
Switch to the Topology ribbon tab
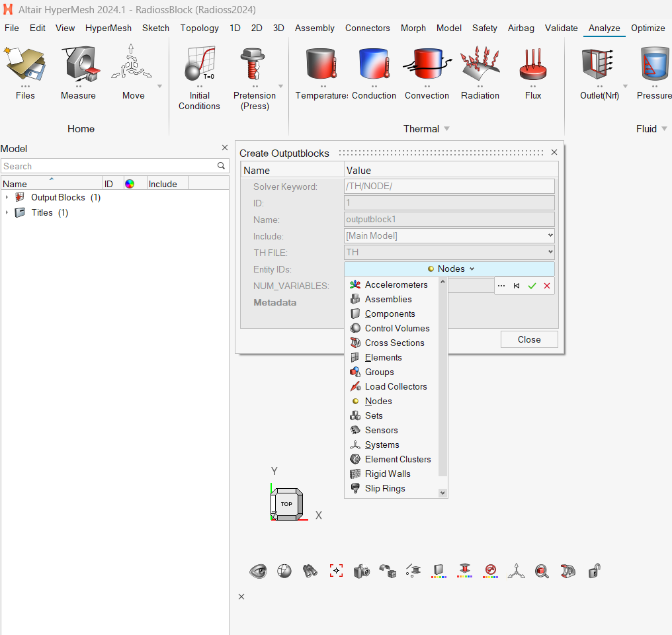click(199, 28)
